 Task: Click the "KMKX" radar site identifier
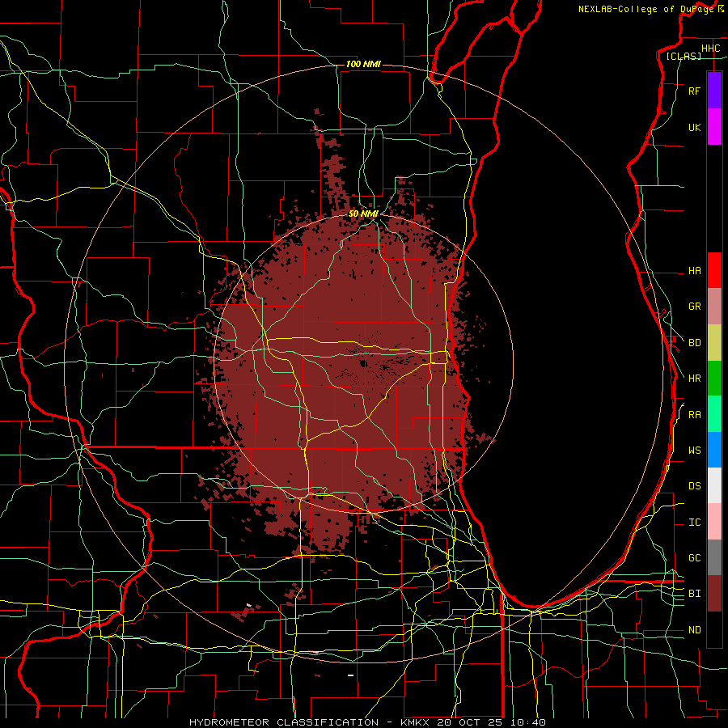pyautogui.click(x=414, y=722)
